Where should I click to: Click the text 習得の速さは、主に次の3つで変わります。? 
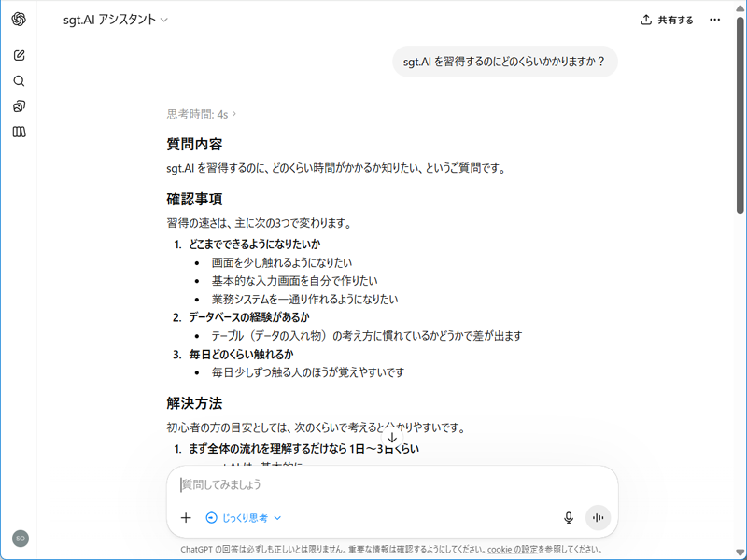point(260,223)
